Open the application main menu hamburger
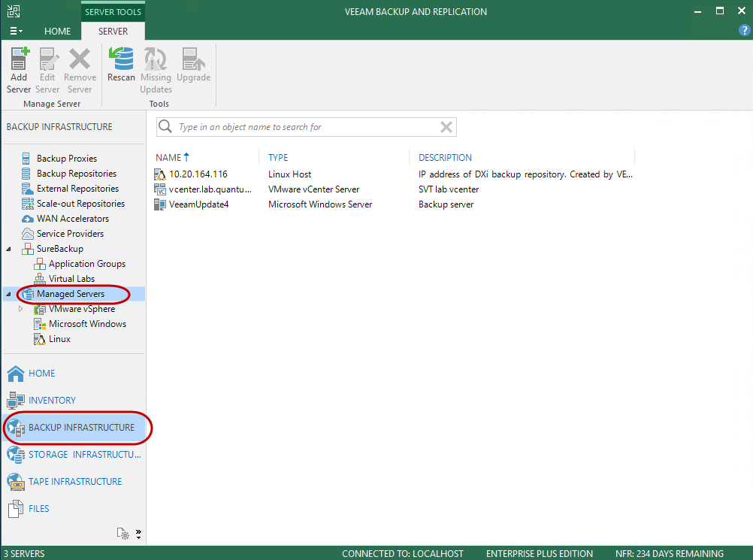Screen dimensions: 753x560 17,32
